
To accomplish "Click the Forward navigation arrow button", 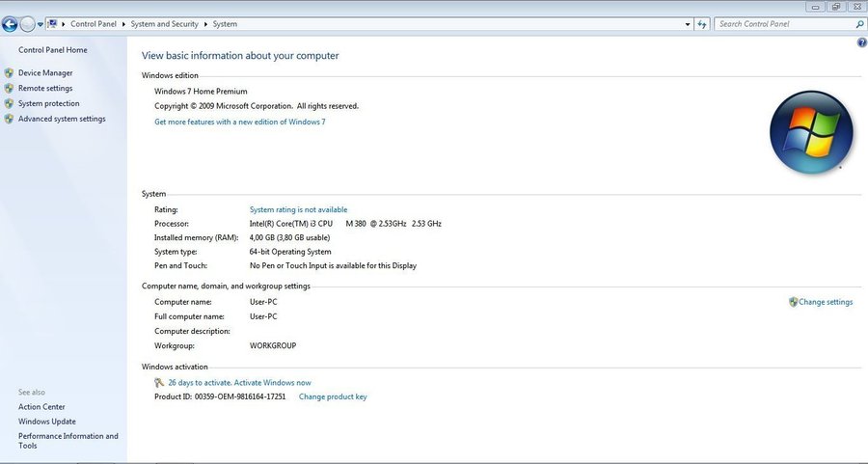I will click(x=27, y=24).
